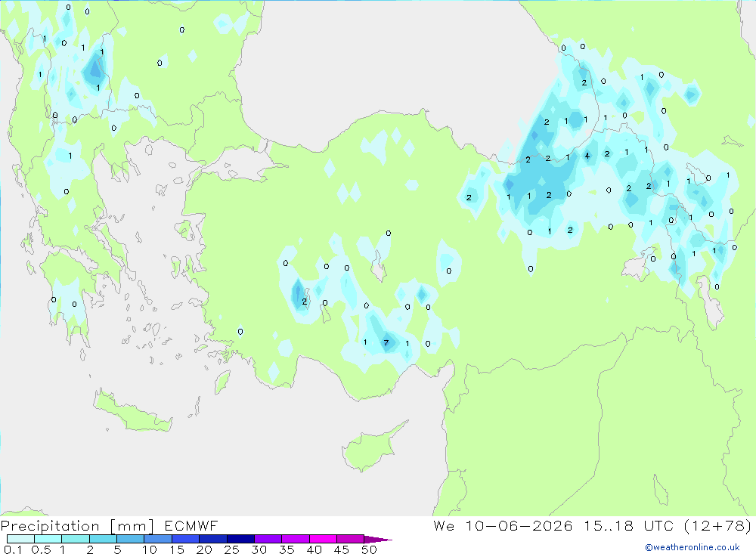
Task: Click the '30' legend scale label
Action: 259,549
